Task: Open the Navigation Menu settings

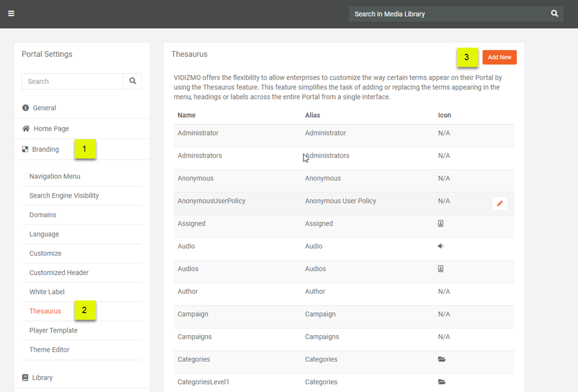Action: (x=55, y=176)
